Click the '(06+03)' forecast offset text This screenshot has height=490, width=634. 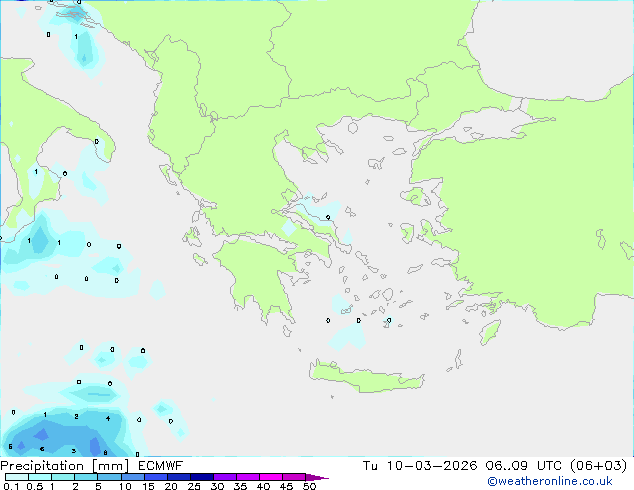[598, 466]
